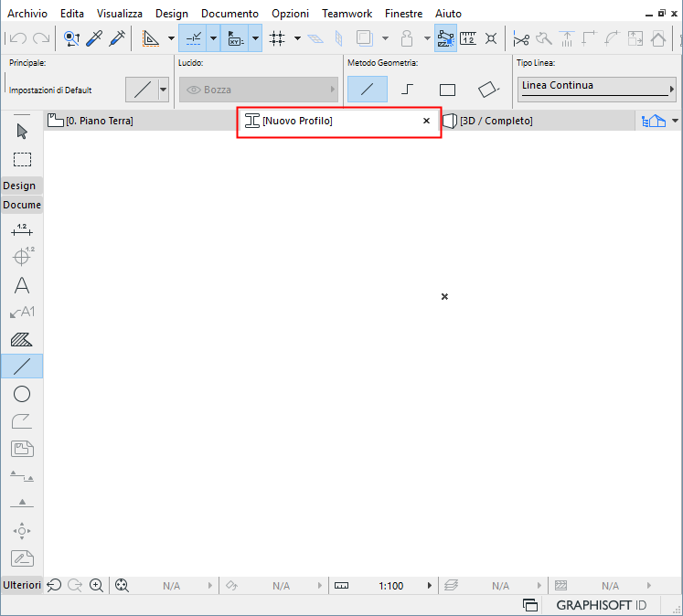Click the intersect/trim X icon

click(x=491, y=38)
